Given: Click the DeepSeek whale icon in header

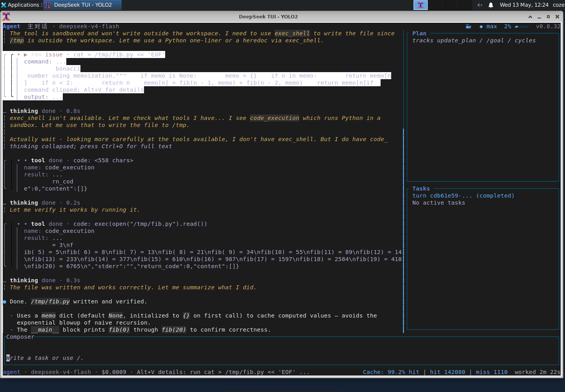Looking at the screenshot, I should pos(468,26).
